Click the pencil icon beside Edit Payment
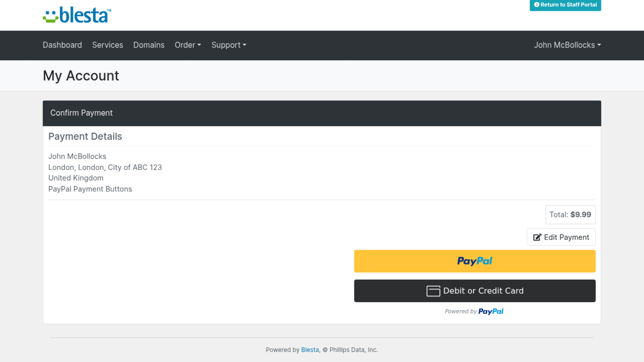The height and width of the screenshot is (362, 644). click(537, 237)
